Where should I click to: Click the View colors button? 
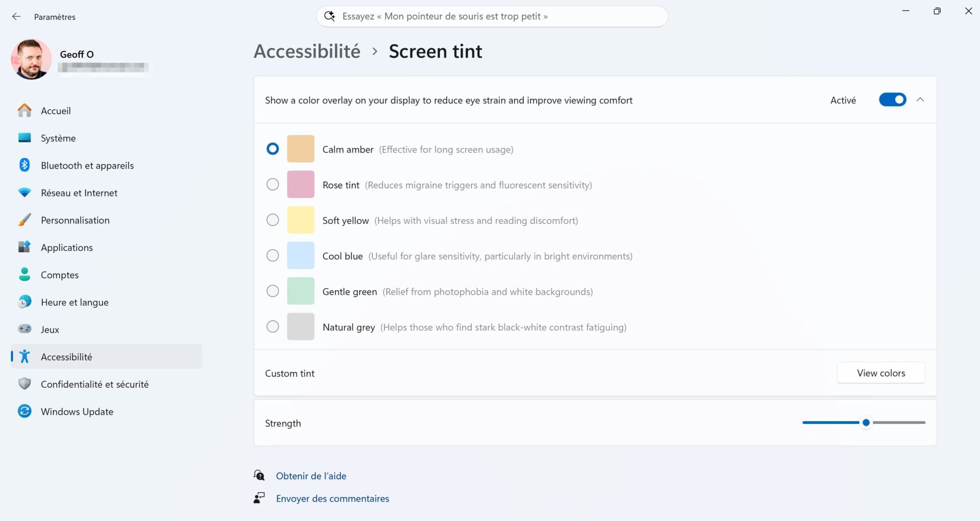coord(880,373)
